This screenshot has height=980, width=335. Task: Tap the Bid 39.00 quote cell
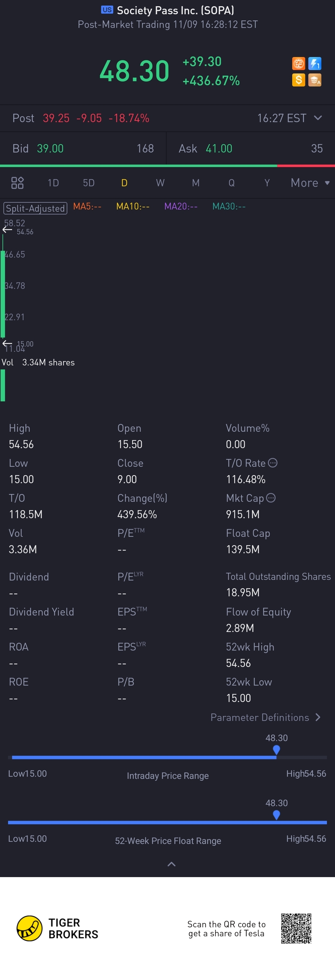click(83, 148)
